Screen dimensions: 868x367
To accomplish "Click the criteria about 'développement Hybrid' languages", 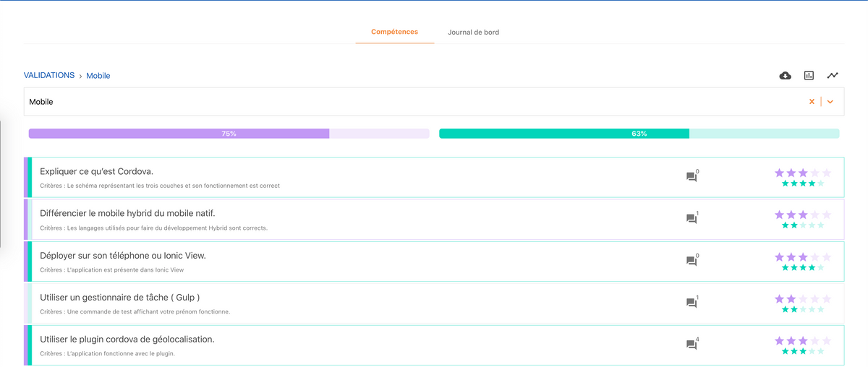I will (153, 228).
